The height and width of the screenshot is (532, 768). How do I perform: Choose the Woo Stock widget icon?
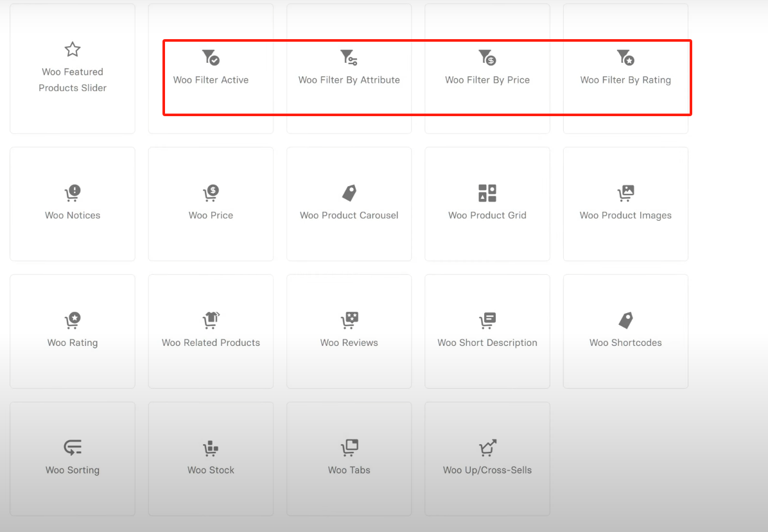(x=211, y=447)
